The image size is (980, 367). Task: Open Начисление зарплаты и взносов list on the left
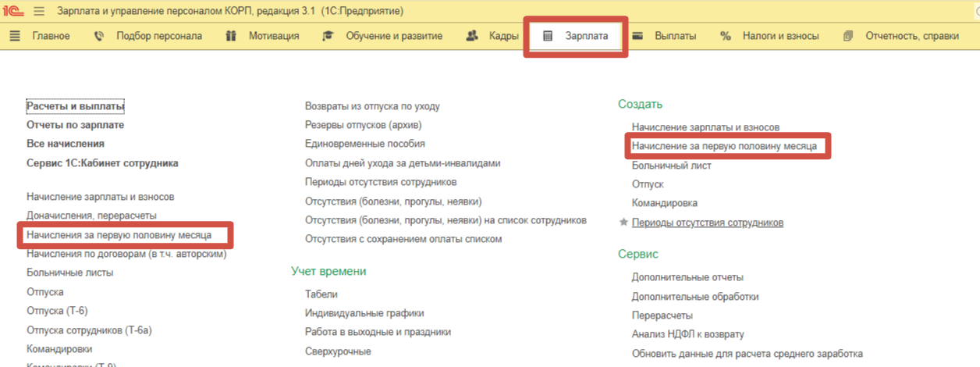point(100,197)
